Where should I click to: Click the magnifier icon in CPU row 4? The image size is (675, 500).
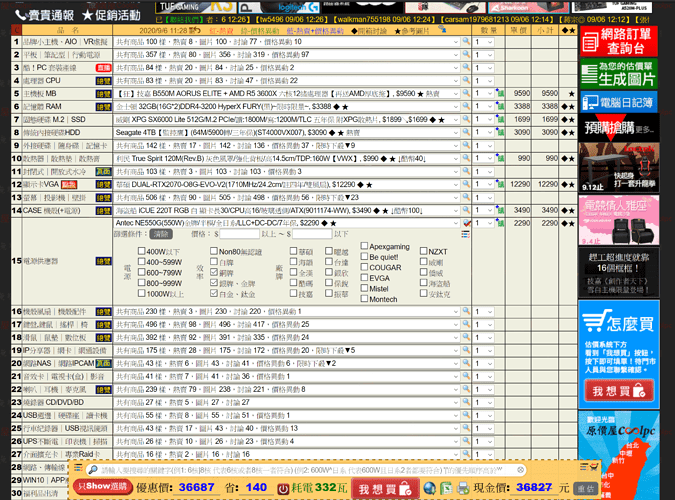click(x=466, y=80)
